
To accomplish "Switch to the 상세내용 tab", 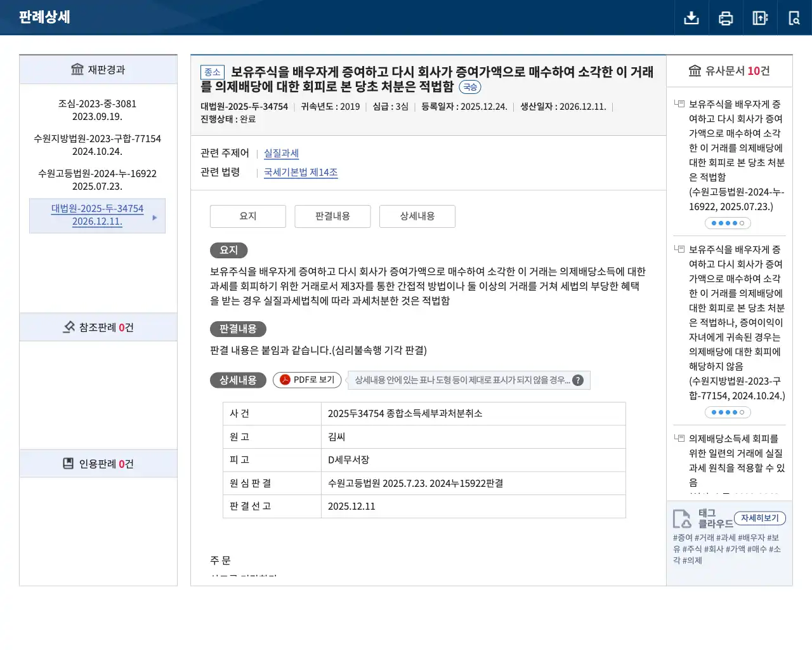I will 417,216.
